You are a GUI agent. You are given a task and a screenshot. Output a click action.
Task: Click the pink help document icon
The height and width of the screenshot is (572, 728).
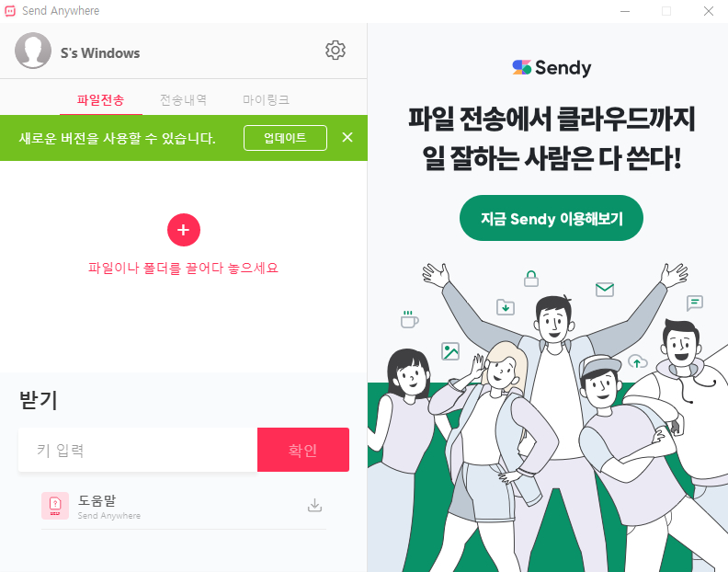click(55, 506)
